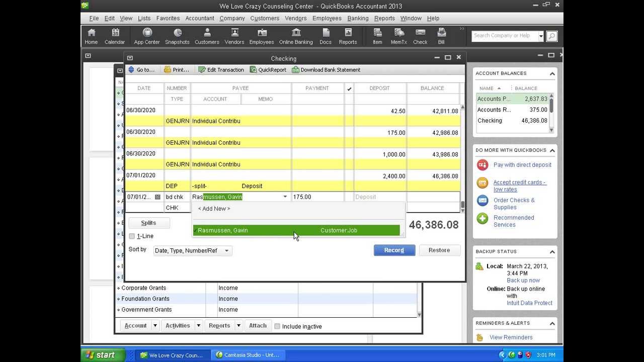Open the Item toolbar icon

[x=377, y=36]
